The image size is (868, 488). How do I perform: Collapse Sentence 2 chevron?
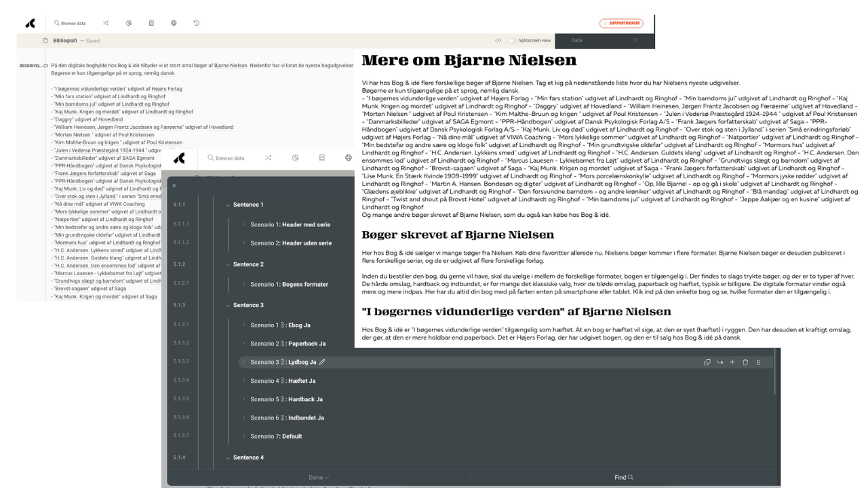pos(228,264)
